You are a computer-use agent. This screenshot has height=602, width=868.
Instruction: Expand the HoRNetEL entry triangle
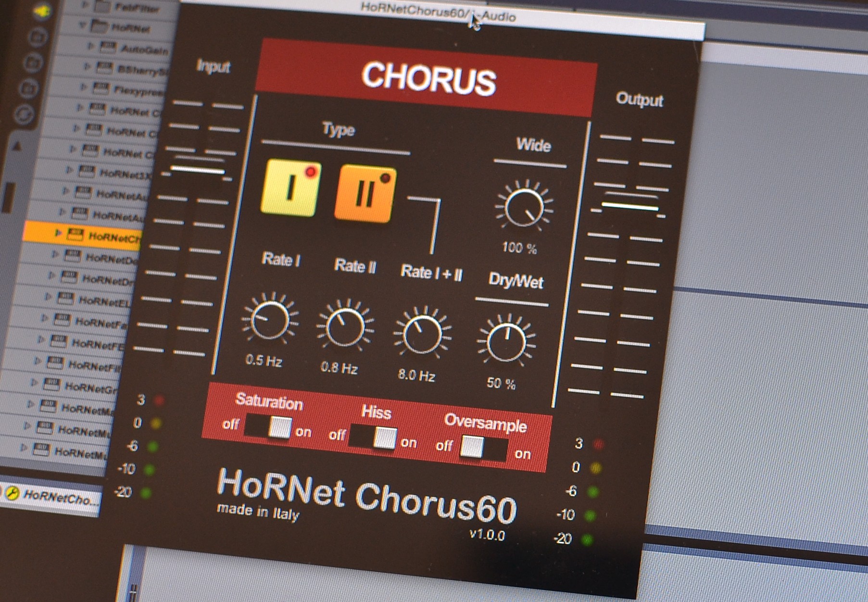pyautogui.click(x=48, y=297)
